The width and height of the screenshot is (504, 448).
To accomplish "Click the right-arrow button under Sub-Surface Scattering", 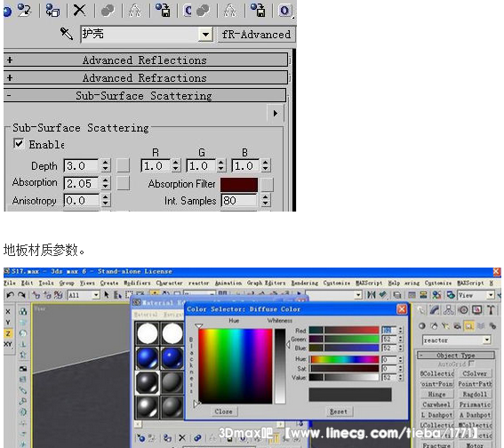I will [276, 114].
